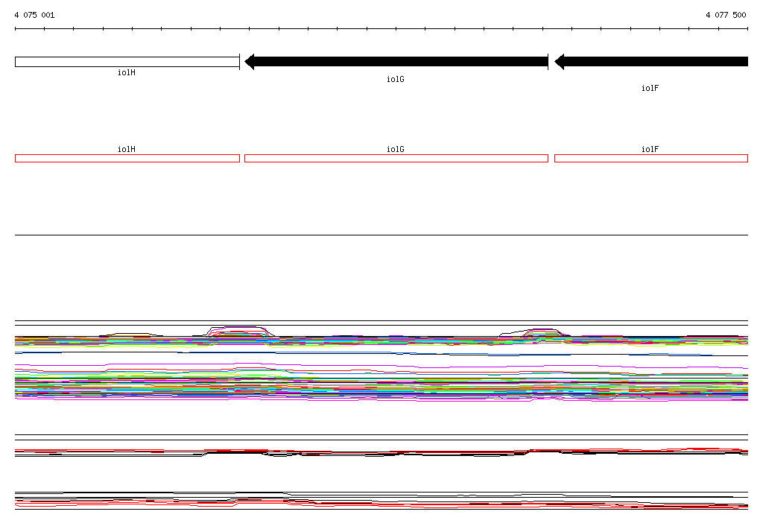Click the iolG label above the red rectangle

[396, 150]
